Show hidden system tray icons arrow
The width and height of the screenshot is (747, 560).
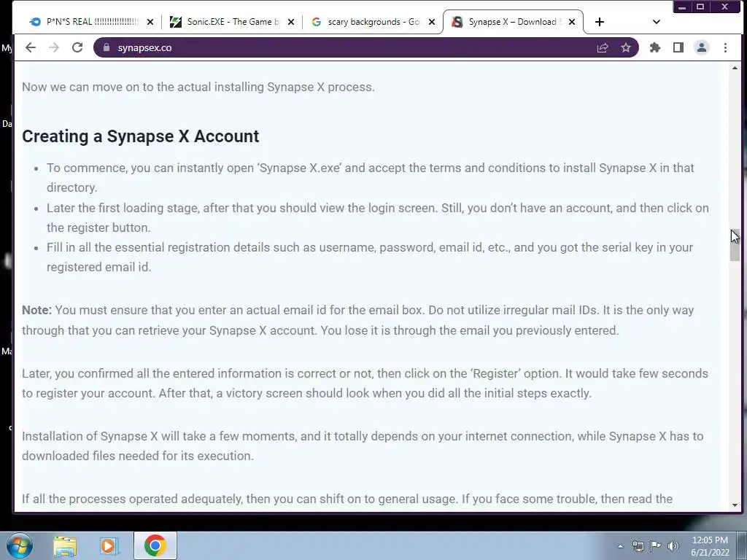coord(620,546)
